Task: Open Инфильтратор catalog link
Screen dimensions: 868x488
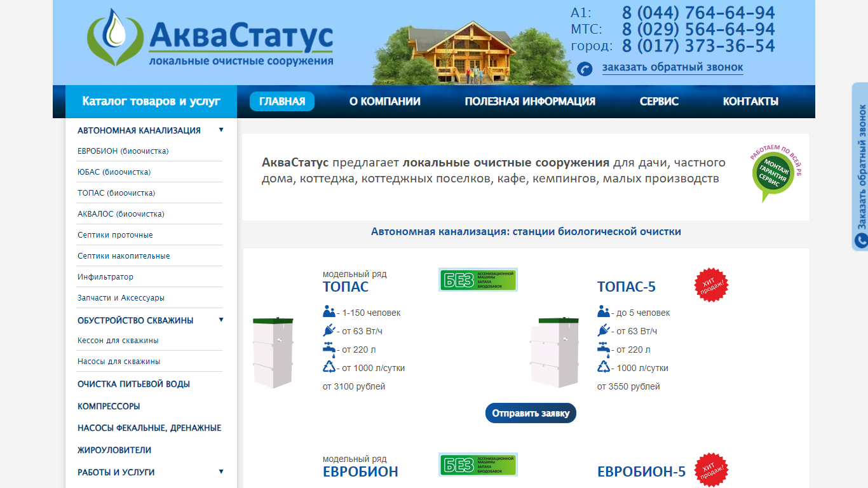Action: (105, 277)
